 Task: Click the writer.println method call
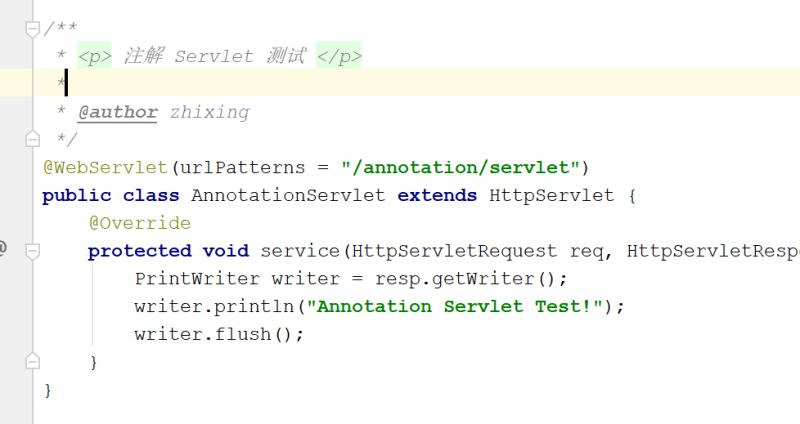[214, 307]
